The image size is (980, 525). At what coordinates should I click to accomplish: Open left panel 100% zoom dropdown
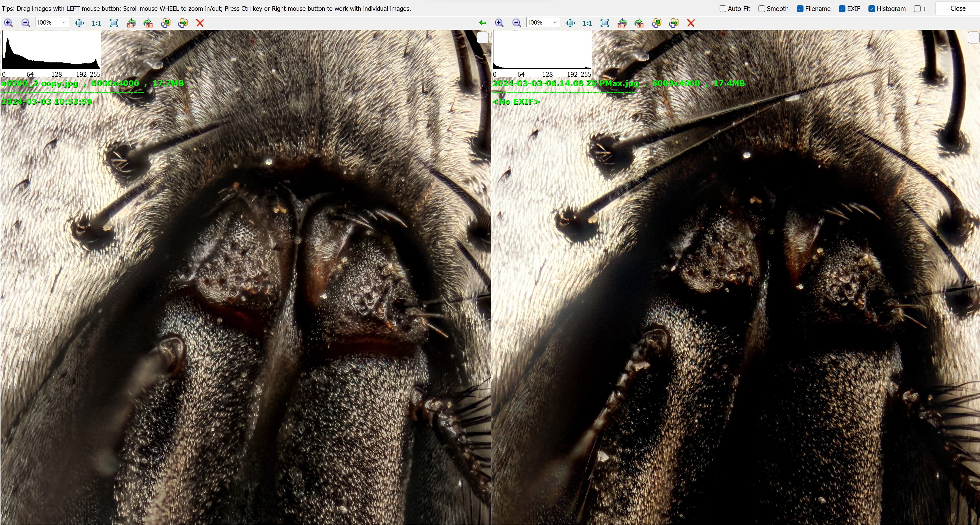64,23
